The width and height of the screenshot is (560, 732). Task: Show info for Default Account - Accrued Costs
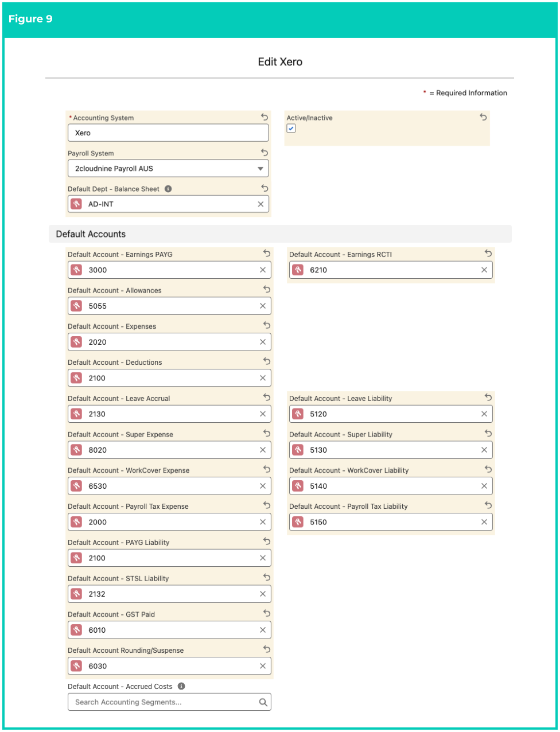pos(181,686)
